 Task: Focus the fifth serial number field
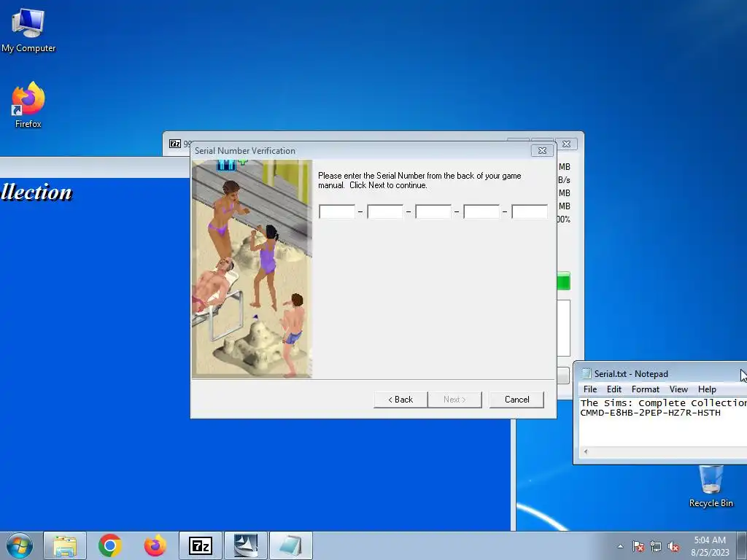[530, 211]
